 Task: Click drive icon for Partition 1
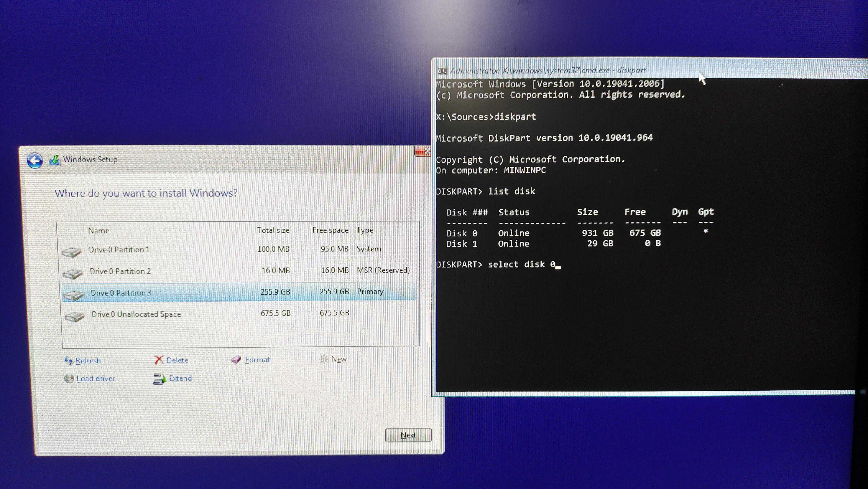pos(71,252)
